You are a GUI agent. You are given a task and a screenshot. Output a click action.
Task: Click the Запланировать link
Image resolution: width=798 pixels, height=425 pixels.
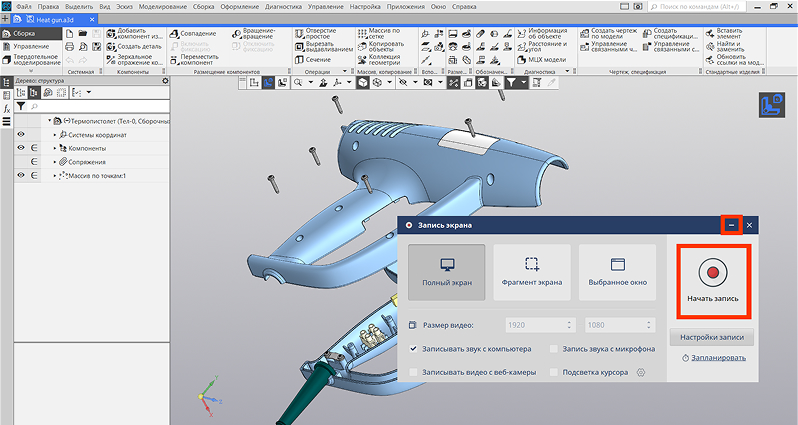(x=718, y=358)
